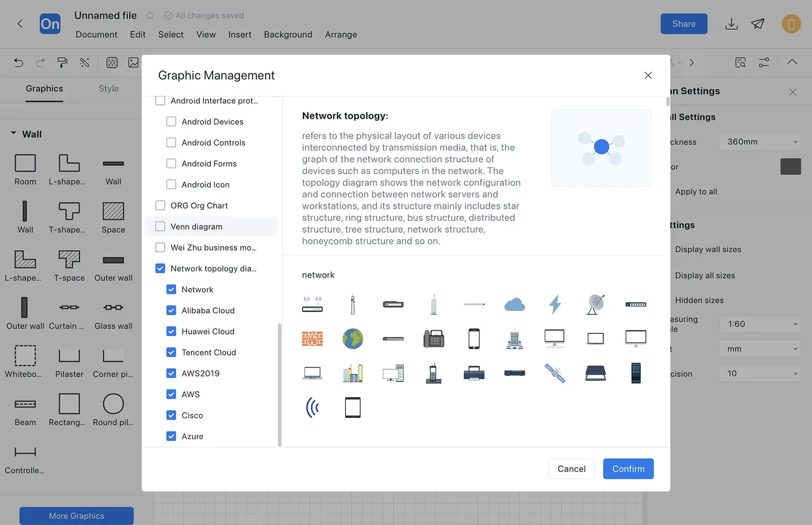Switch to the Style tab
The width and height of the screenshot is (812, 525).
[x=109, y=88]
